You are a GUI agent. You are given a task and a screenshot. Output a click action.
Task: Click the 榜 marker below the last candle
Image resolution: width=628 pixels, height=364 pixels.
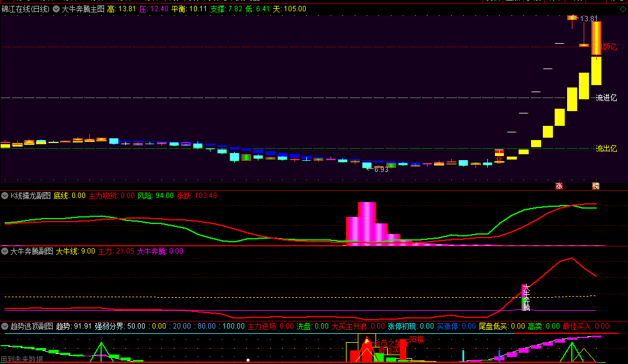point(595,186)
